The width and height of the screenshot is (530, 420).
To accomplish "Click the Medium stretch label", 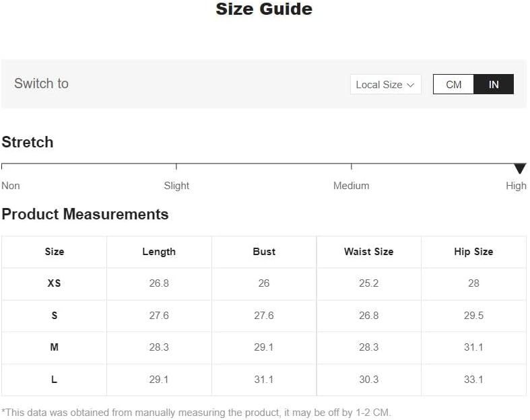I will point(351,186).
